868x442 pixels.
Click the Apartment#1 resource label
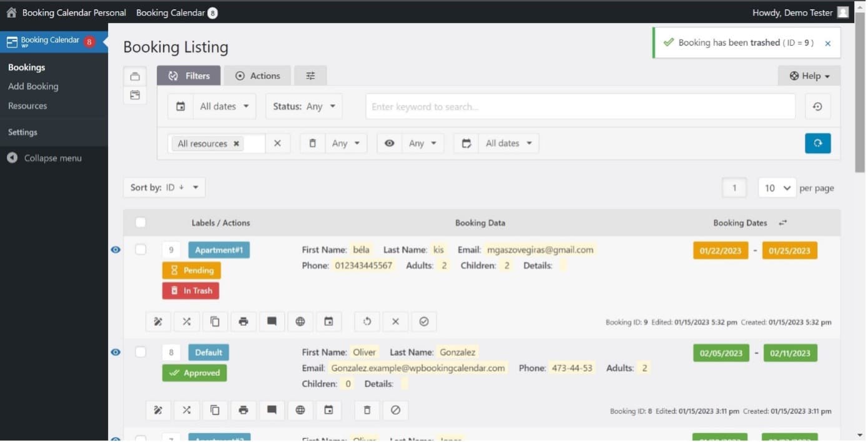click(x=219, y=250)
